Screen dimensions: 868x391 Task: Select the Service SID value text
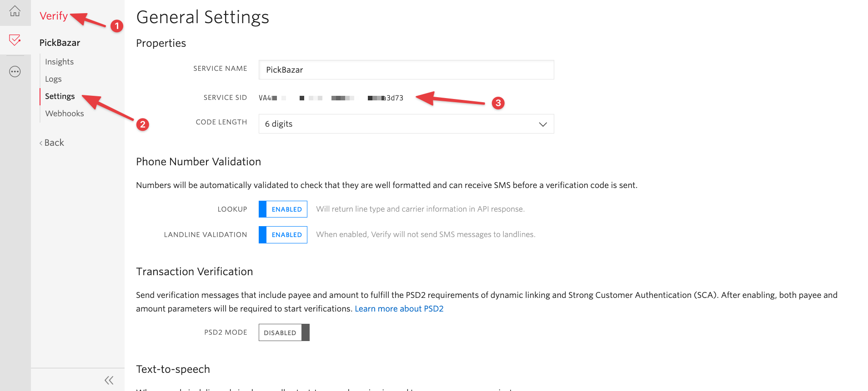331,98
